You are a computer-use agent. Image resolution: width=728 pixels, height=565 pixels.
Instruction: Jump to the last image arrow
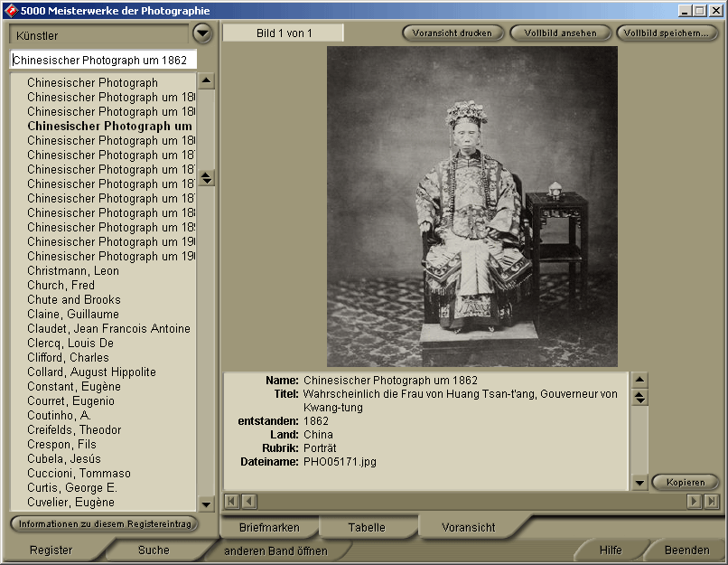point(712,501)
